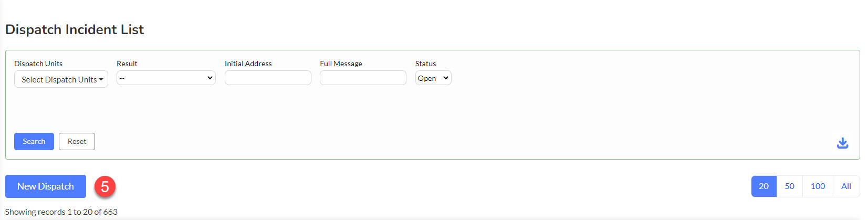Open the Status dropdown set to Open
The image size is (868, 220).
coord(433,78)
